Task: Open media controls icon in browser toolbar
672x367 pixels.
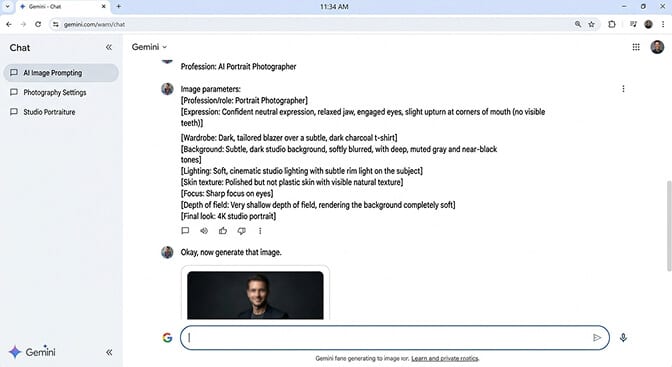Action: point(633,24)
